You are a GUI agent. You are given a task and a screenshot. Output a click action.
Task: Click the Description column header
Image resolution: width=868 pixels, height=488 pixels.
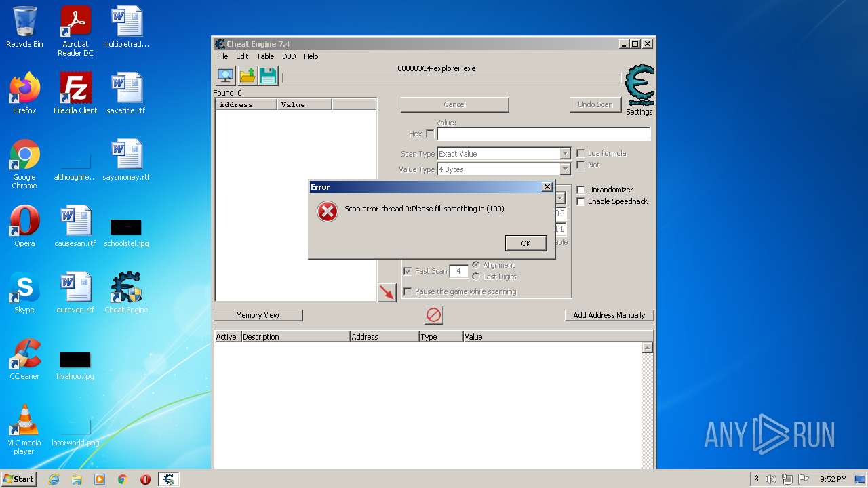[296, 337]
